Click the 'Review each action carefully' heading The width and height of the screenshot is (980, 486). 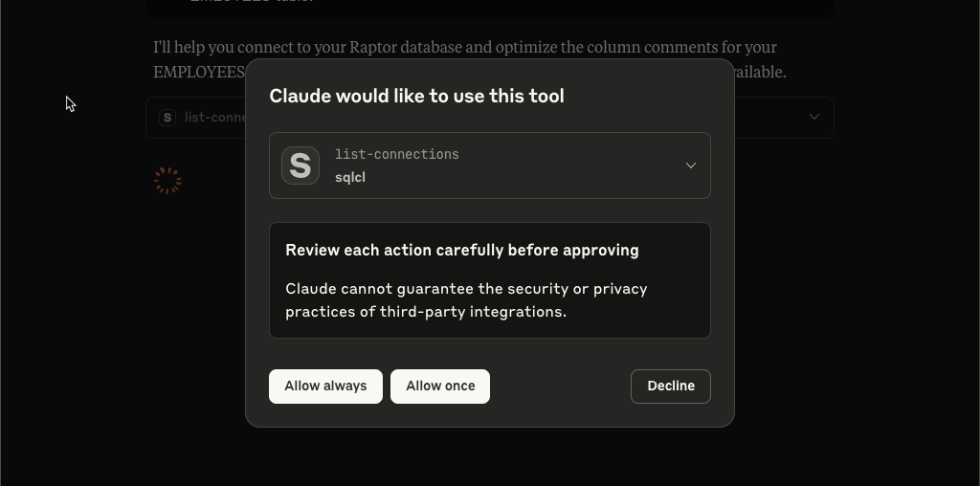click(x=462, y=250)
